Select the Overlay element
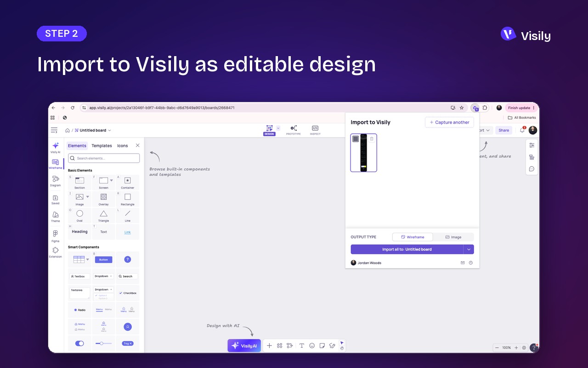The height and width of the screenshot is (368, 588). click(103, 199)
